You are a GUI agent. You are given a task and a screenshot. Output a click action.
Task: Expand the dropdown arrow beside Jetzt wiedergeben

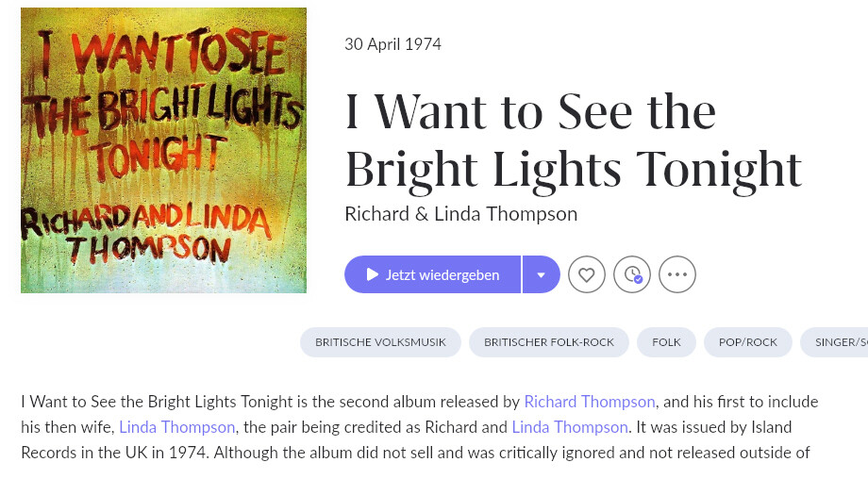541,274
